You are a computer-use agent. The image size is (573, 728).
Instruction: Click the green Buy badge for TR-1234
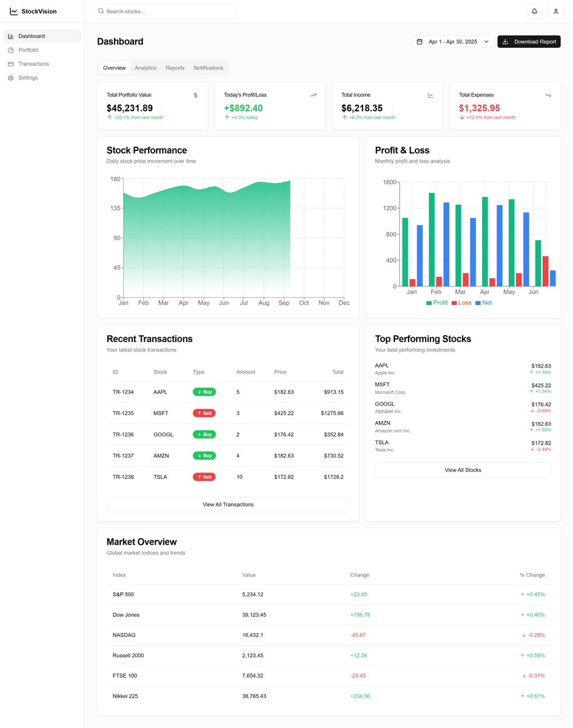pos(204,392)
